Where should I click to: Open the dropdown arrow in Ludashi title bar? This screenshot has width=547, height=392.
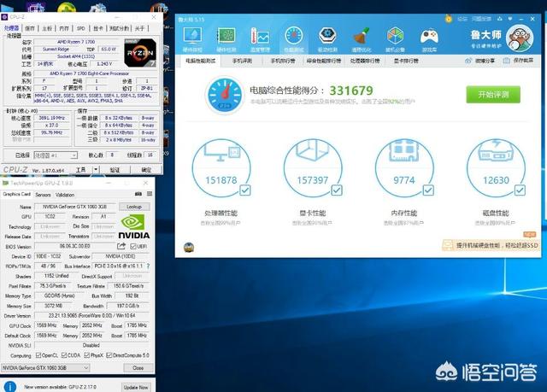[510, 19]
